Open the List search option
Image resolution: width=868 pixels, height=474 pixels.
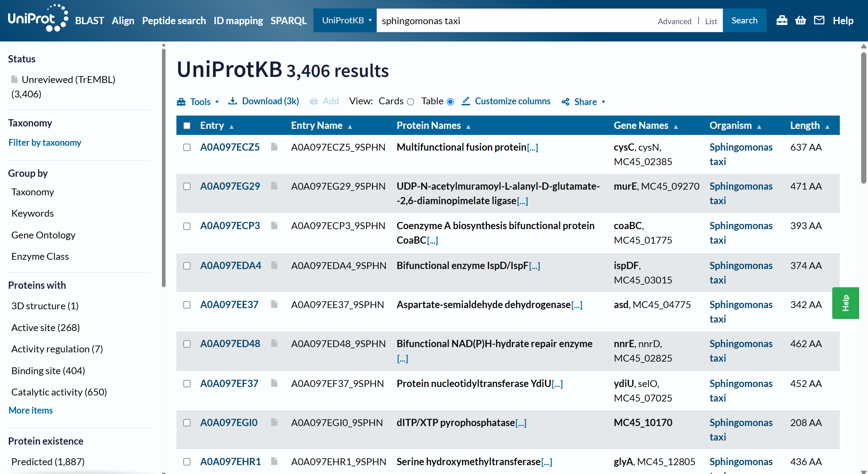pos(711,21)
